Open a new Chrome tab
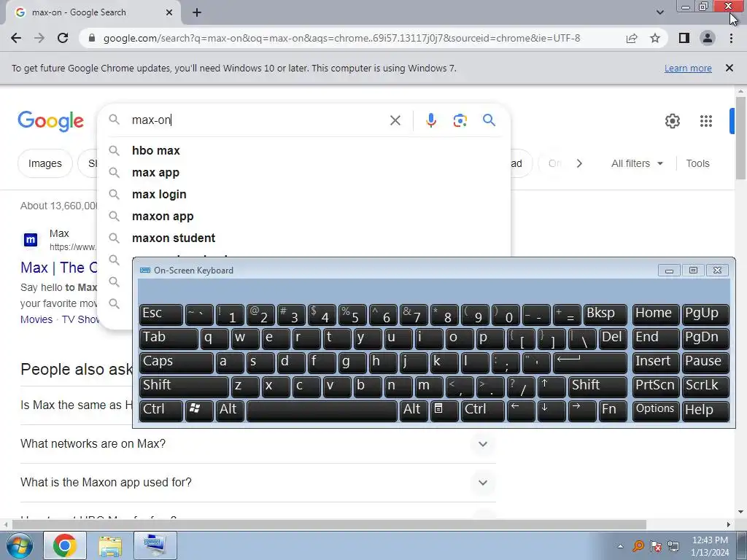Screen dimensions: 747x560 197,12
